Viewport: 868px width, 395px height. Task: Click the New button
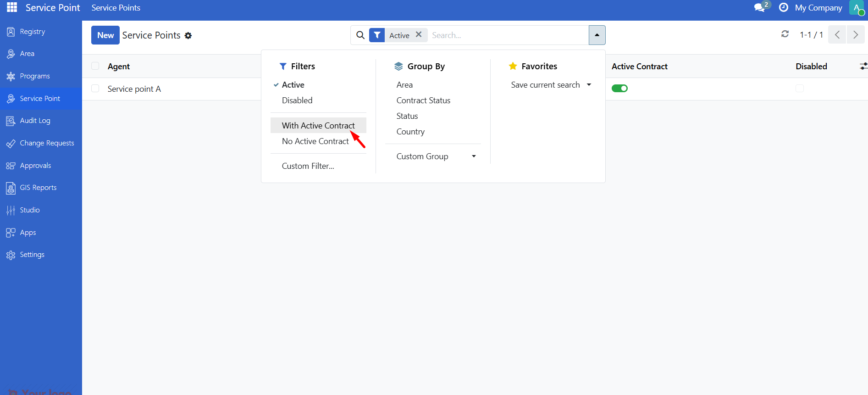(105, 35)
